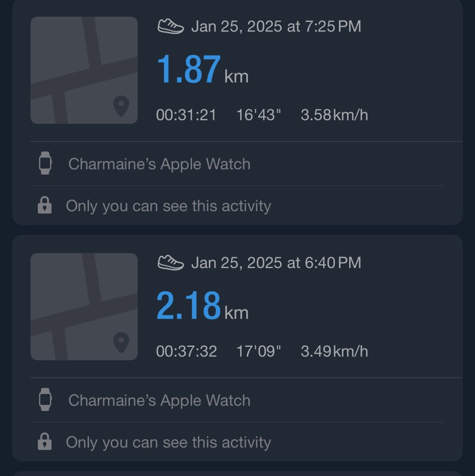
Task: Open the Jan 25, 2025 at 6:40 PM date
Action: tap(276, 263)
